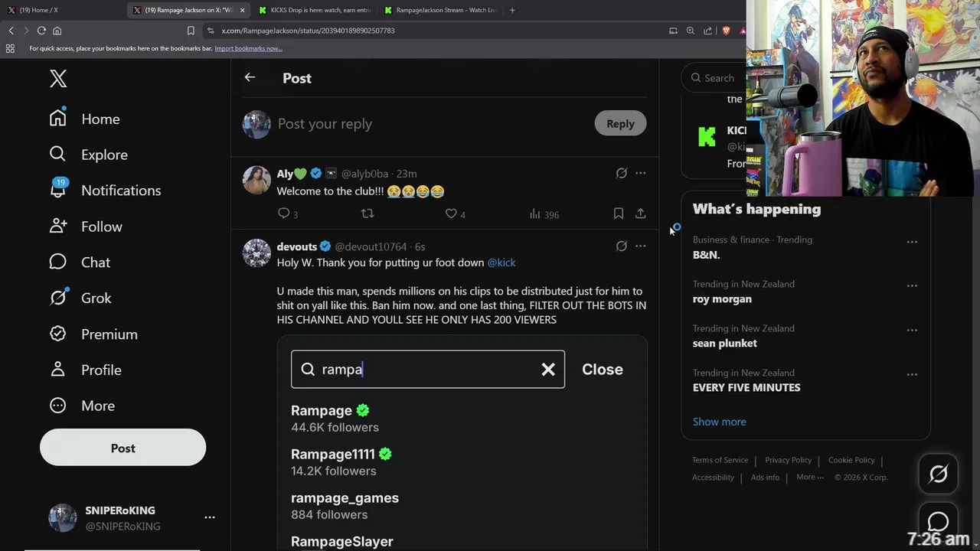Go back using the Post header arrow

coord(250,77)
